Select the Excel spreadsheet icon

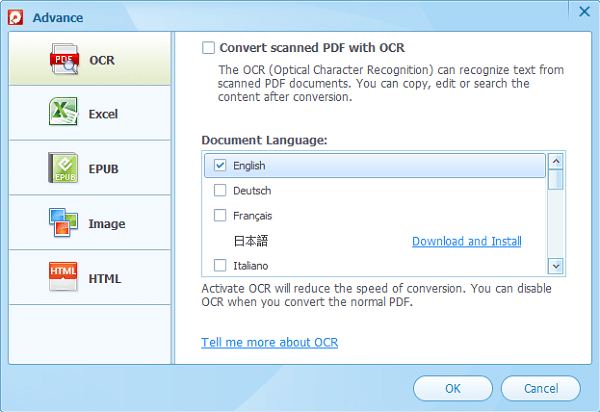click(63, 111)
